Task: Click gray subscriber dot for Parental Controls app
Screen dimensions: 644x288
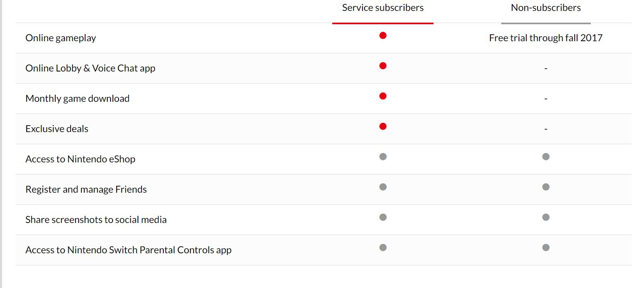Action: click(x=383, y=248)
